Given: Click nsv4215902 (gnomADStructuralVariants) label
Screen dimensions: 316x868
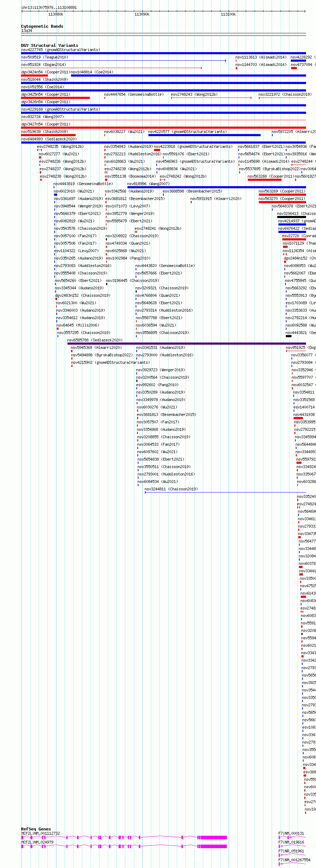Looking at the screenshot, I should (110, 362).
